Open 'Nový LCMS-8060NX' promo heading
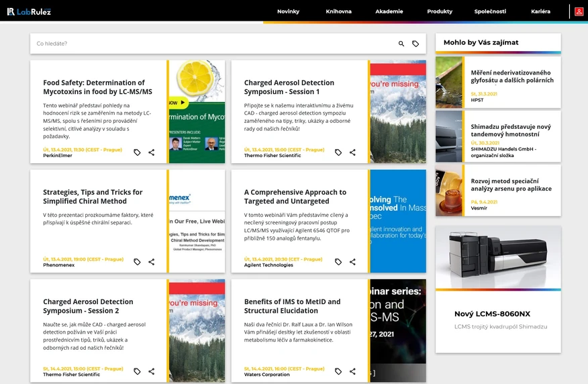 pos(492,314)
